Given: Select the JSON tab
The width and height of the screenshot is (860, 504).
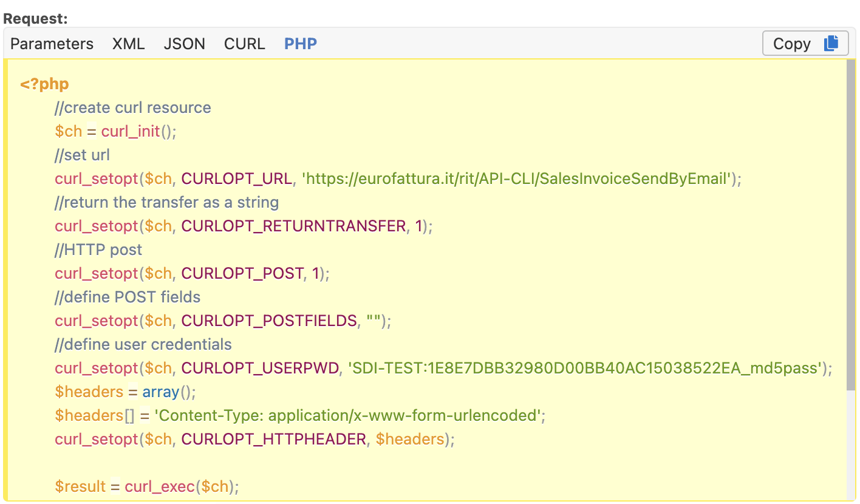Looking at the screenshot, I should [x=184, y=44].
